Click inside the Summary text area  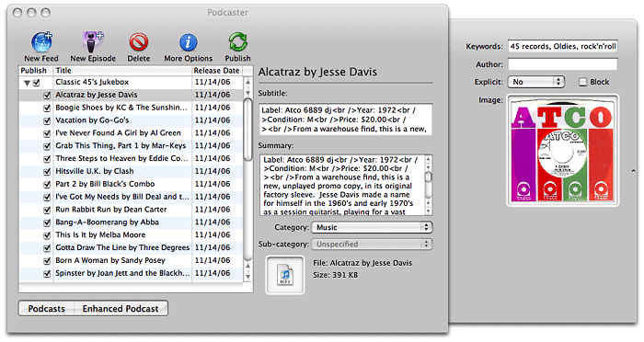[x=342, y=185]
